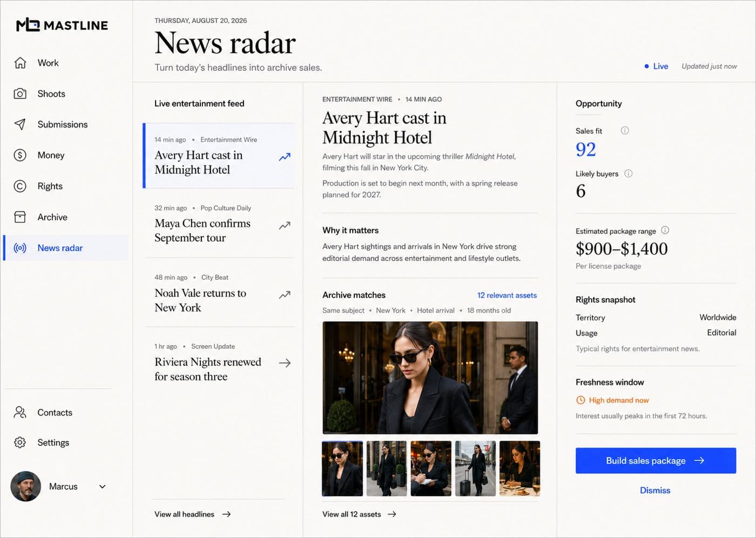The image size is (756, 538).
Task: Click info icon next to Sales fit
Action: click(x=625, y=130)
